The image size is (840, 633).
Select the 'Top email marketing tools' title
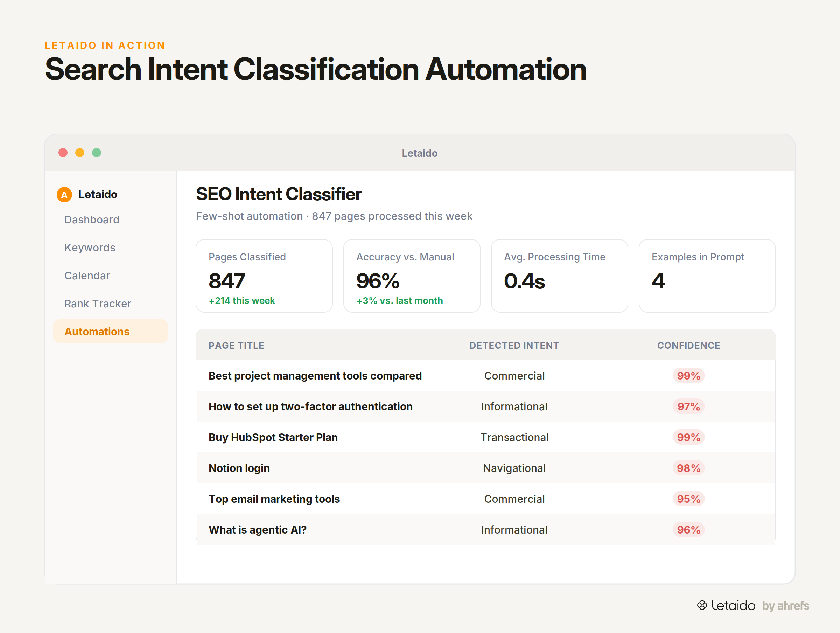274,499
